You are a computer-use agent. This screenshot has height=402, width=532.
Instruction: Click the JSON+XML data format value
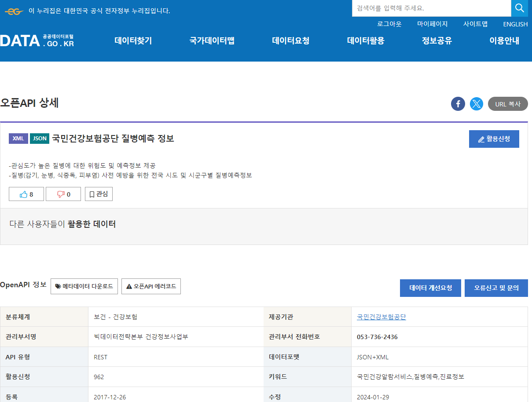(x=373, y=357)
